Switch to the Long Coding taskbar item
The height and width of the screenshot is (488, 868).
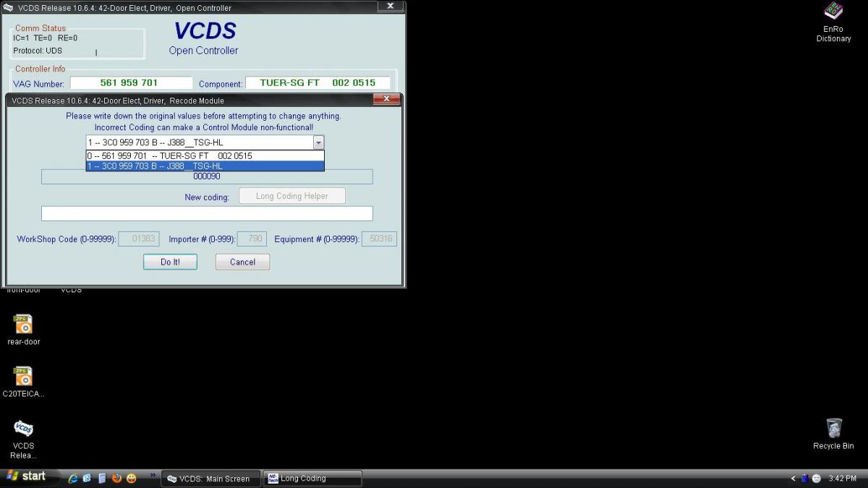tap(311, 479)
